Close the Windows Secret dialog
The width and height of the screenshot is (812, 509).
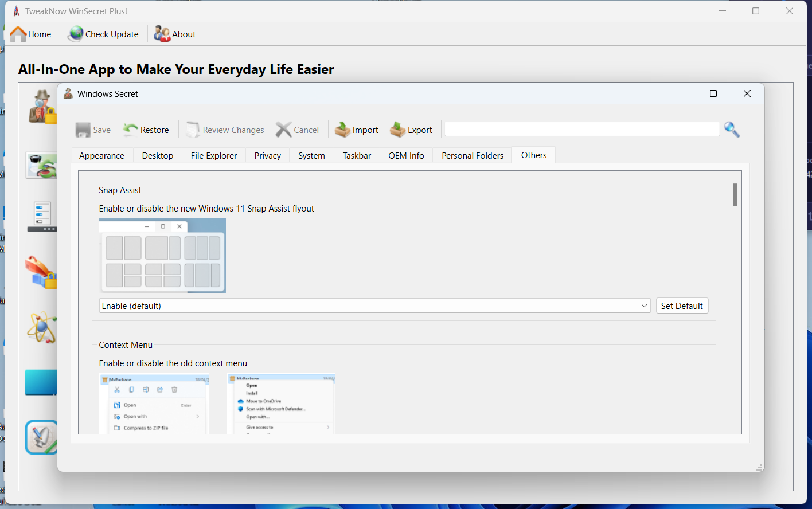pyautogui.click(x=747, y=93)
